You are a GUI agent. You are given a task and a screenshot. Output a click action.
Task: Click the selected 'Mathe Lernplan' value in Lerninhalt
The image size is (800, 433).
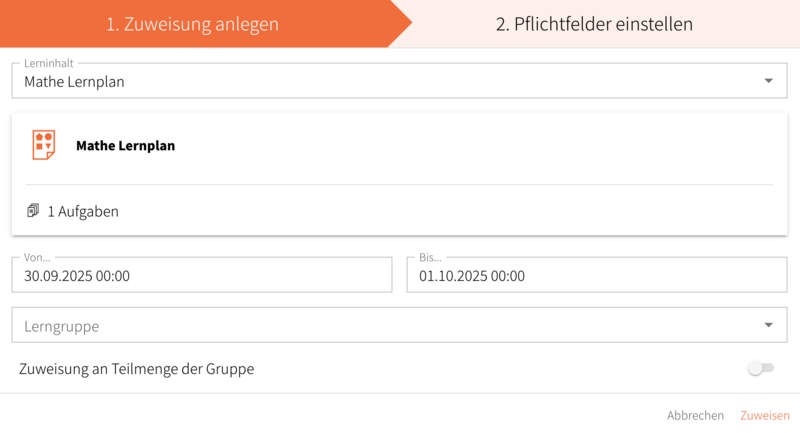pos(74,82)
